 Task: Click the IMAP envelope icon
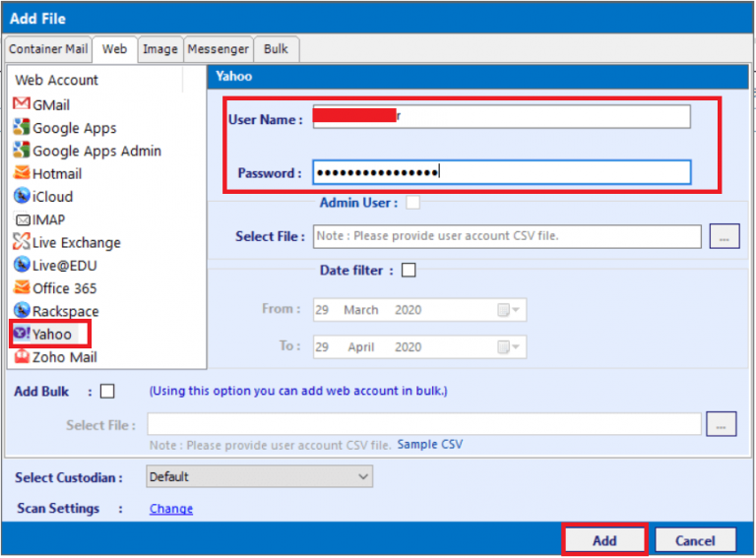[x=23, y=220]
